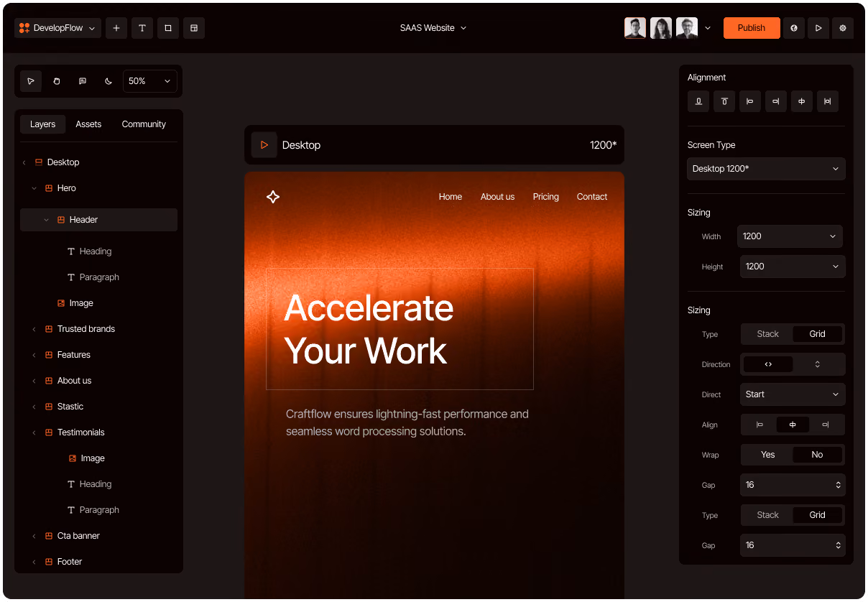Switch to the Assets tab
Viewport: 868px width, 602px height.
pos(88,124)
